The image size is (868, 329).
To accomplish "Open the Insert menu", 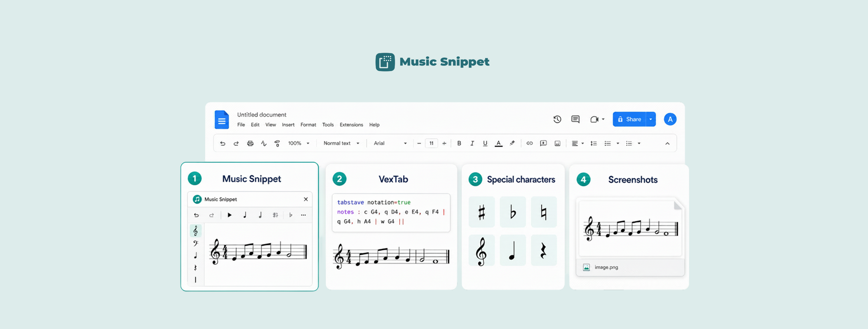I will point(288,125).
